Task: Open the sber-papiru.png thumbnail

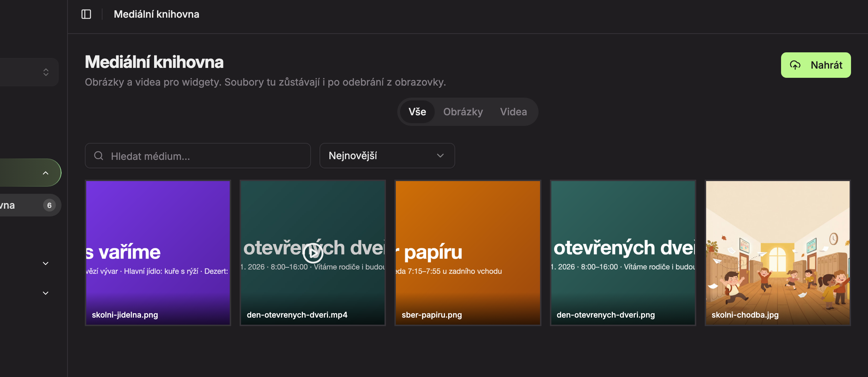Action: coord(468,253)
